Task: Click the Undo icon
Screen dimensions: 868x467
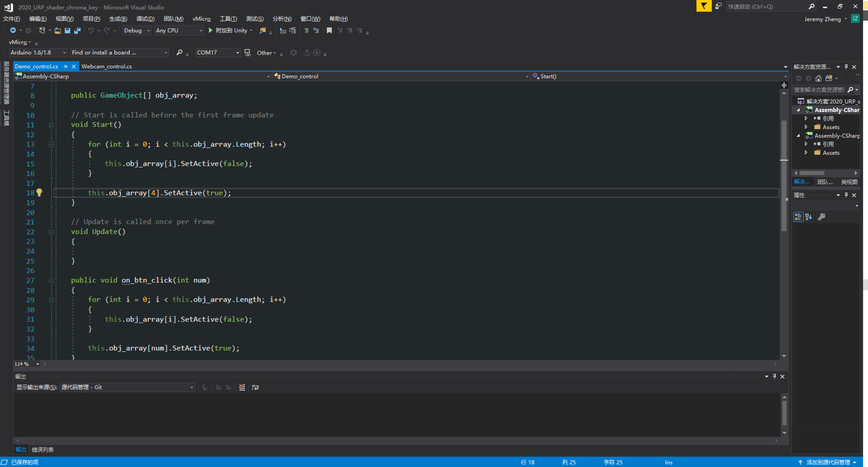Action: (91, 30)
